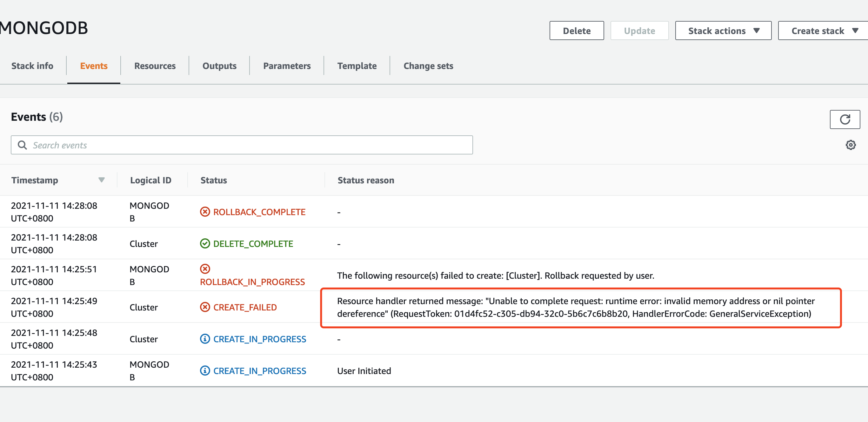
Task: Click the Update button
Action: point(639,31)
